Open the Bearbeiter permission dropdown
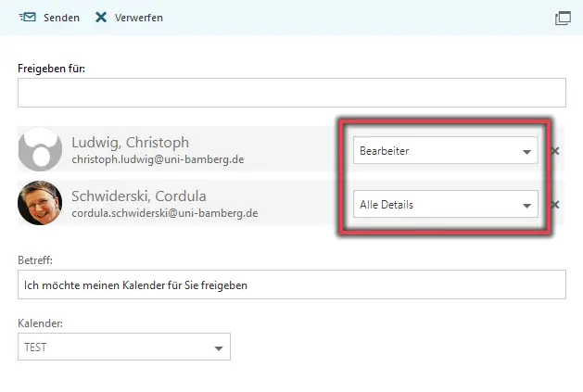 pyautogui.click(x=446, y=150)
